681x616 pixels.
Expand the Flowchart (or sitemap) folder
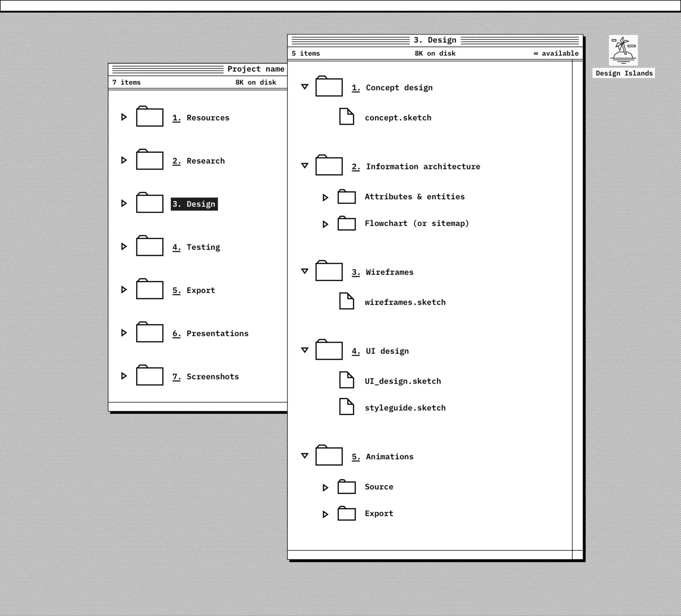point(326,224)
